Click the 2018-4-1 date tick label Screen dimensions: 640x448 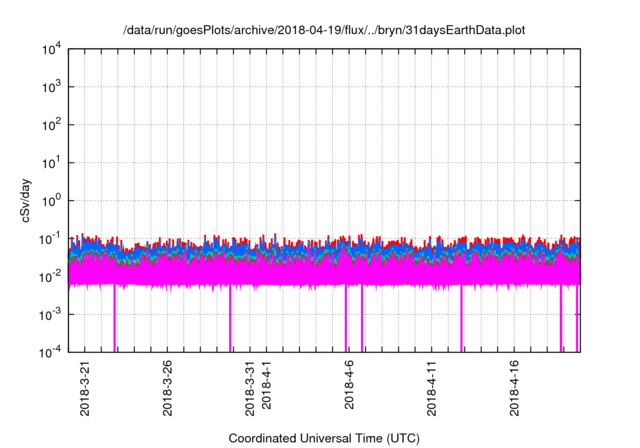[x=266, y=385]
